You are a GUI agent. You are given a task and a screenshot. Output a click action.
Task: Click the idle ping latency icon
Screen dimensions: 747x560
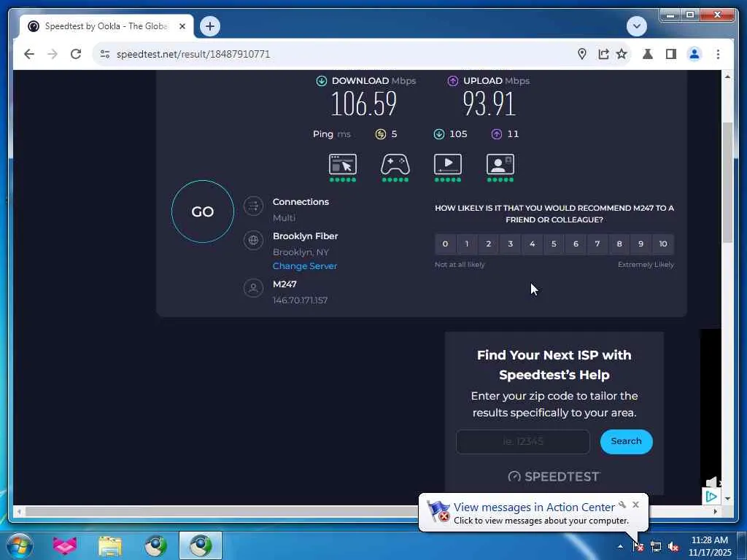(380, 134)
